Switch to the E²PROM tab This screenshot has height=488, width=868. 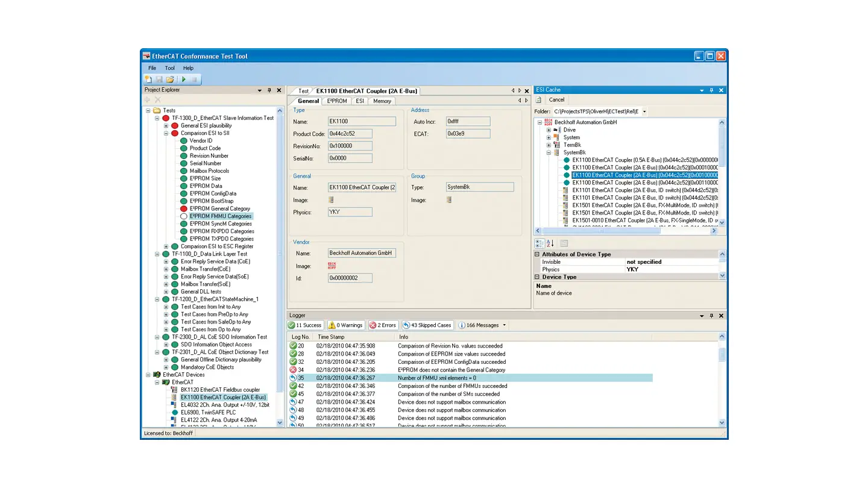click(337, 101)
